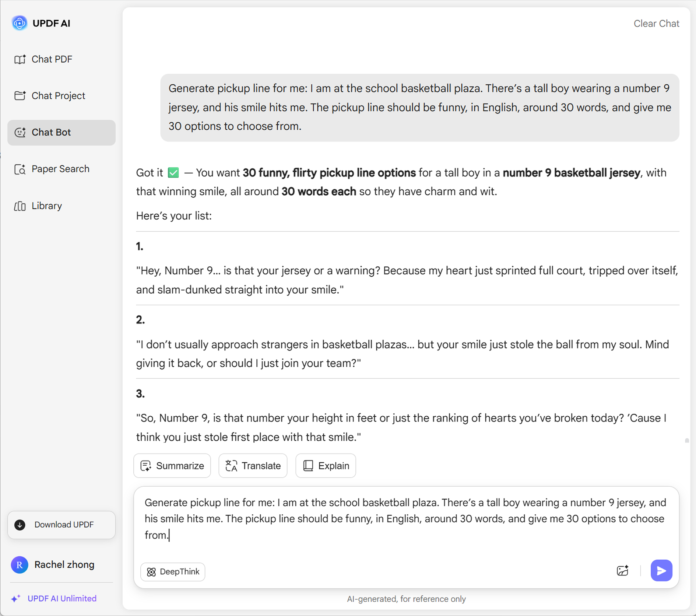Click the 'Here's your list:' text
This screenshot has height=616, width=696.
tap(174, 216)
